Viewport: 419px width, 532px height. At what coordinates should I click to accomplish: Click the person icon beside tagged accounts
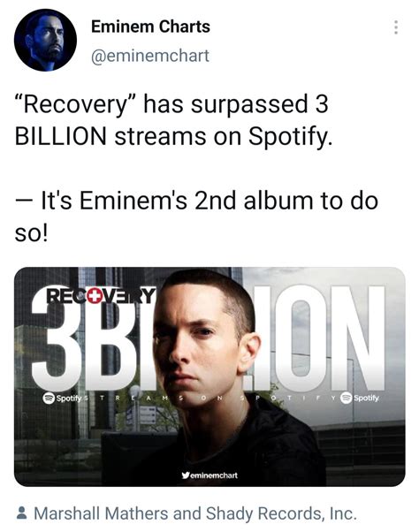pos(22,513)
